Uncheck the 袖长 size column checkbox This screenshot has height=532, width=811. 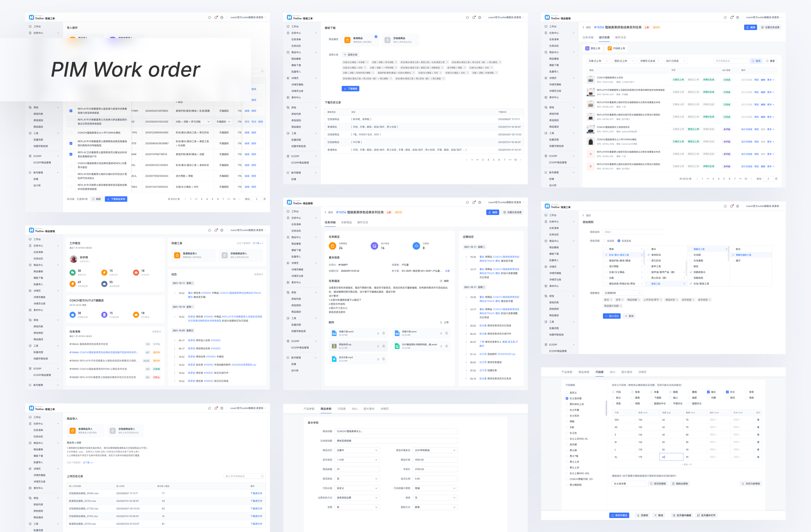[708, 392]
